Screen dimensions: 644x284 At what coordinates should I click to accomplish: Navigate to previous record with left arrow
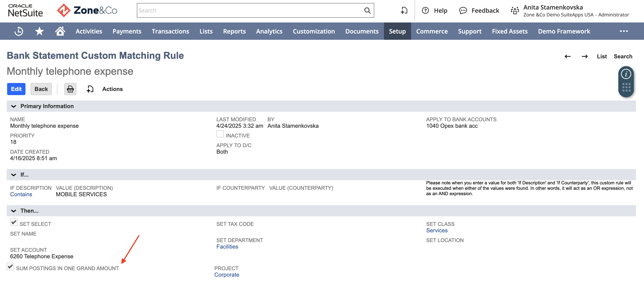coord(568,56)
